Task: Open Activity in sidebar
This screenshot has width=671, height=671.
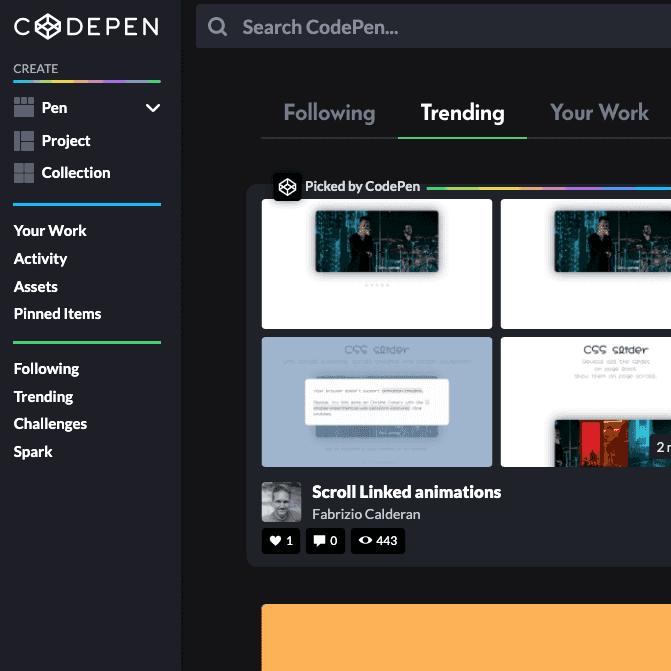Action: pos(40,259)
